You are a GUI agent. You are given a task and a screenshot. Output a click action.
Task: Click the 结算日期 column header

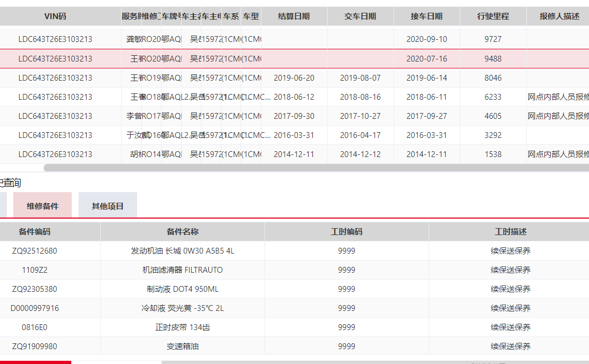tap(294, 16)
